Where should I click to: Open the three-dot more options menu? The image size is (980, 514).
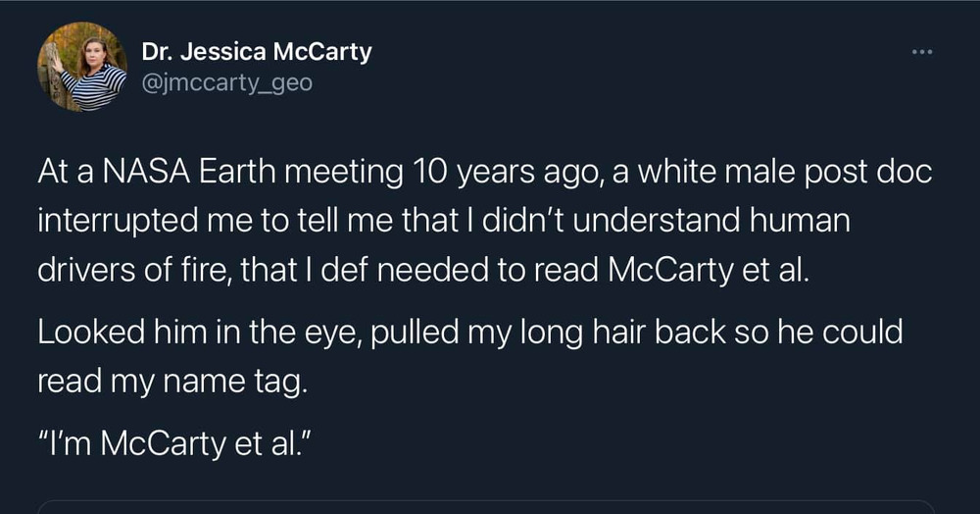pyautogui.click(x=921, y=52)
